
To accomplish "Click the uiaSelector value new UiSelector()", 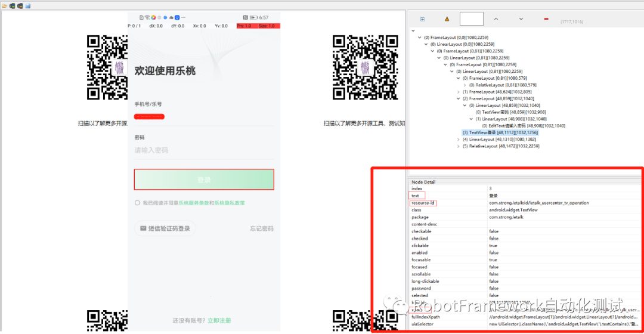I will tap(563, 324).
